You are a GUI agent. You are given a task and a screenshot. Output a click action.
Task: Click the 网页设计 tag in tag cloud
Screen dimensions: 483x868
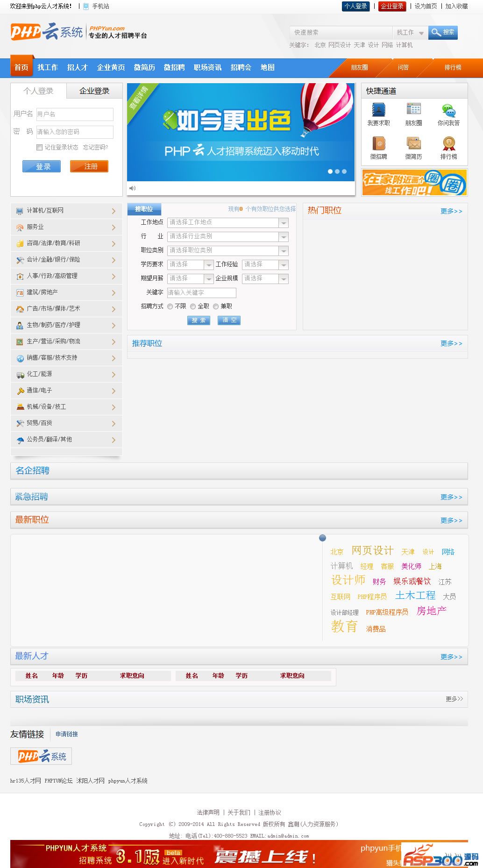(x=373, y=550)
